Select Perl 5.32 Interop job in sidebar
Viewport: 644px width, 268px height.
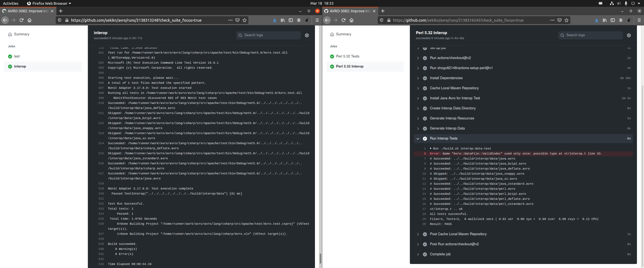click(x=365, y=66)
